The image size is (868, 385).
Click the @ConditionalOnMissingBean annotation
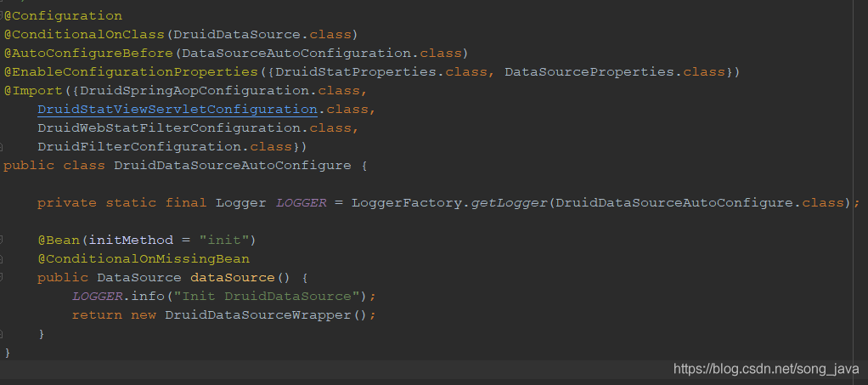(x=143, y=259)
